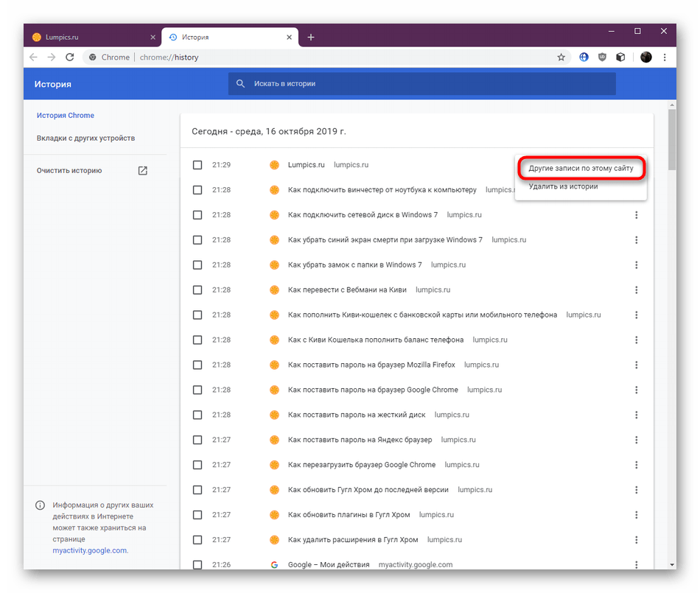The image size is (700, 593).
Task: Open actions menu for синий экран смерти entry
Action: click(636, 239)
